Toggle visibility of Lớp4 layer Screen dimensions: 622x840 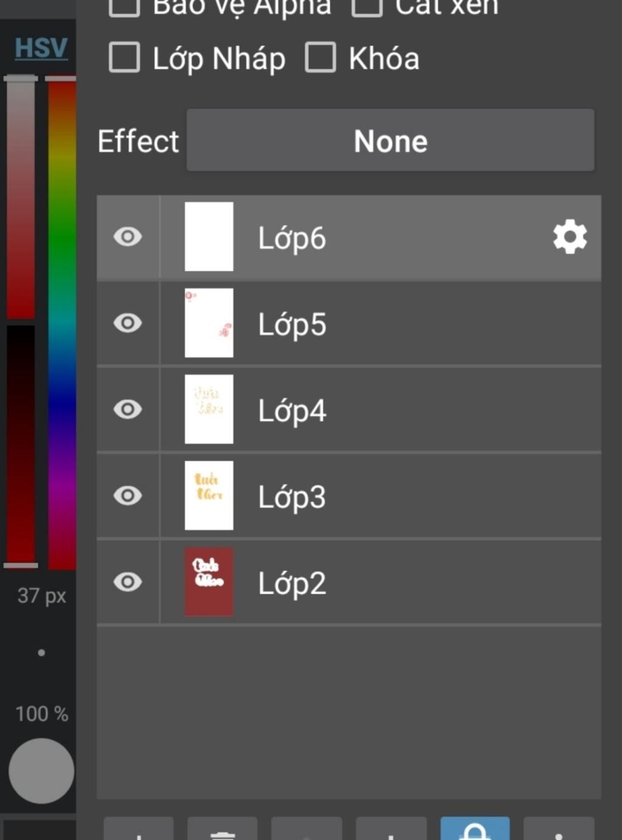[x=128, y=409]
